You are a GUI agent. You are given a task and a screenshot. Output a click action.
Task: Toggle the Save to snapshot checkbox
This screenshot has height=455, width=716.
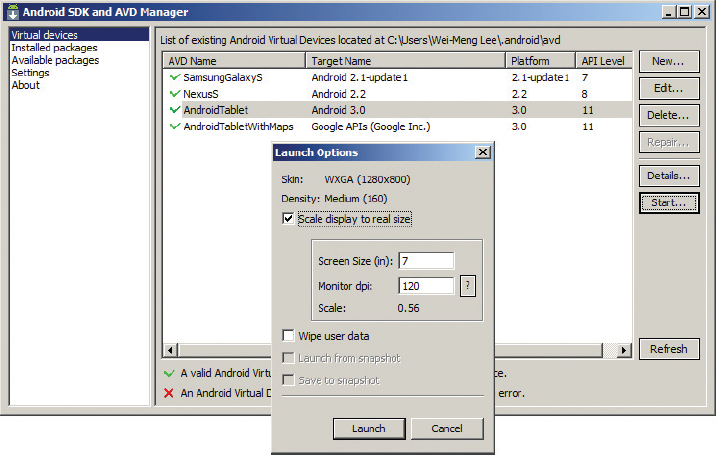[288, 380]
